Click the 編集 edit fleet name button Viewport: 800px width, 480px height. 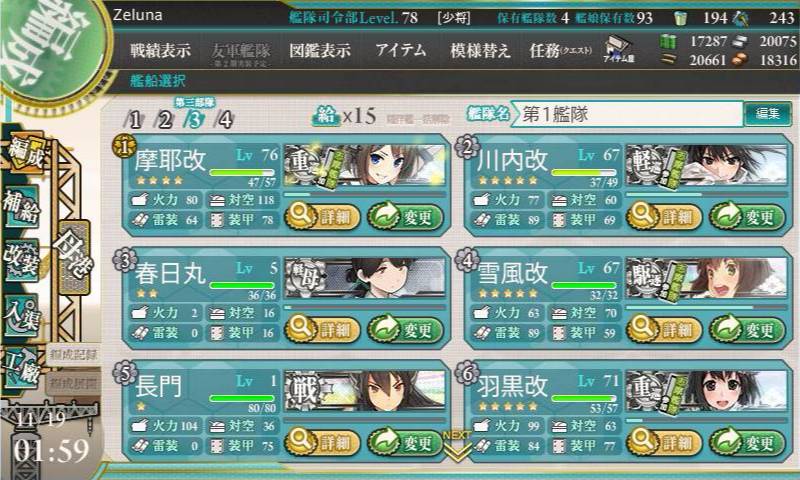pos(767,113)
